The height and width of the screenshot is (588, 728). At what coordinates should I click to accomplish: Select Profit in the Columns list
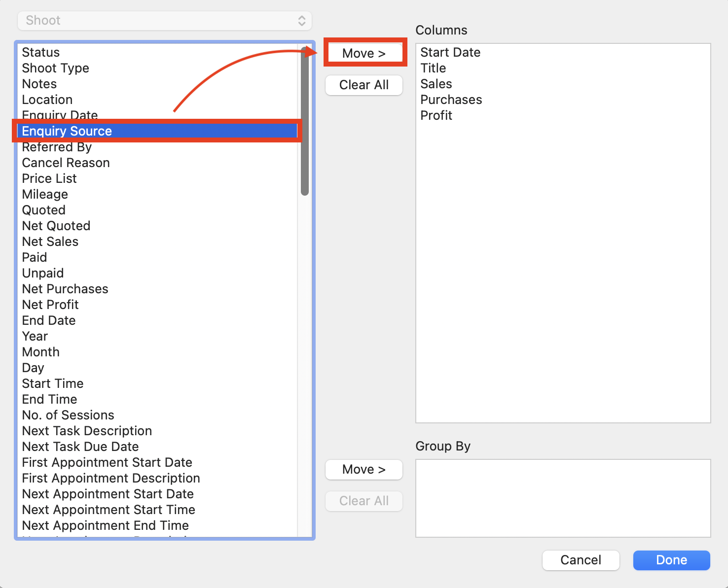pyautogui.click(x=436, y=115)
